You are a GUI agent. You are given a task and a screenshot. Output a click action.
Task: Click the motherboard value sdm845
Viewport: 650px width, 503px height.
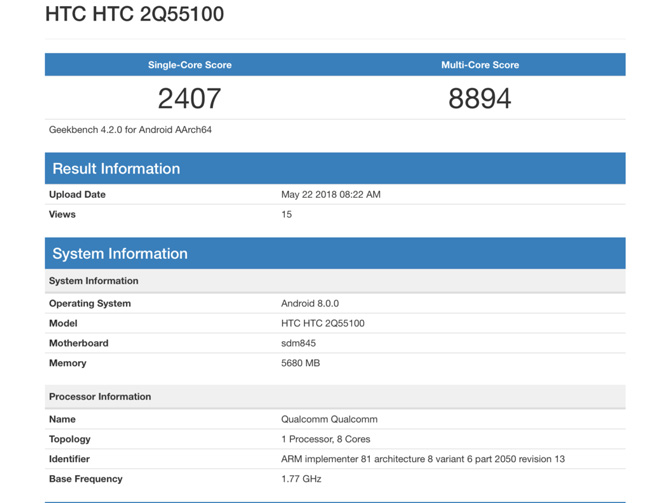[298, 343]
